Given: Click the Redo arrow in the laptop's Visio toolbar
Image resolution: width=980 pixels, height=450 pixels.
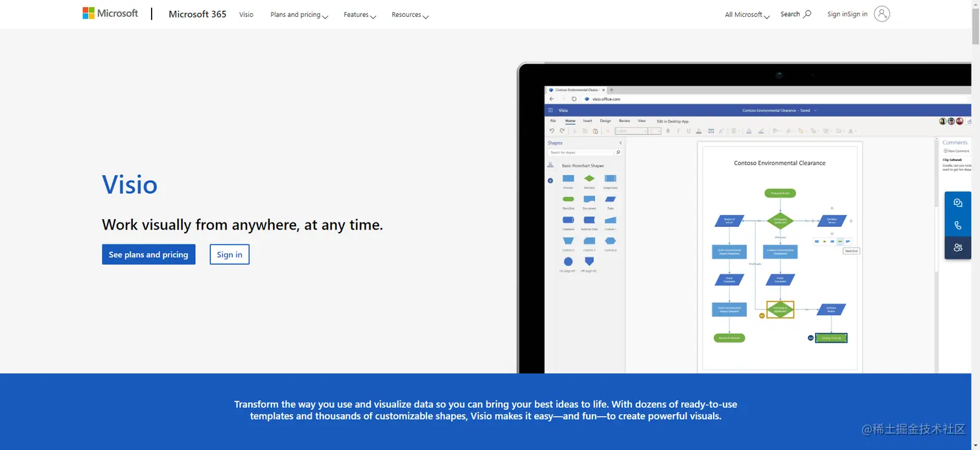Looking at the screenshot, I should point(562,131).
